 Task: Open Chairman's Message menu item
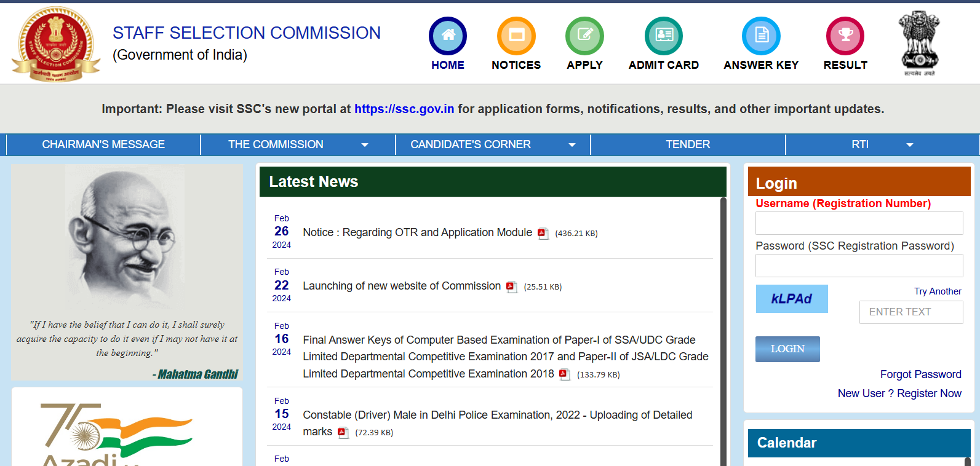tap(103, 144)
